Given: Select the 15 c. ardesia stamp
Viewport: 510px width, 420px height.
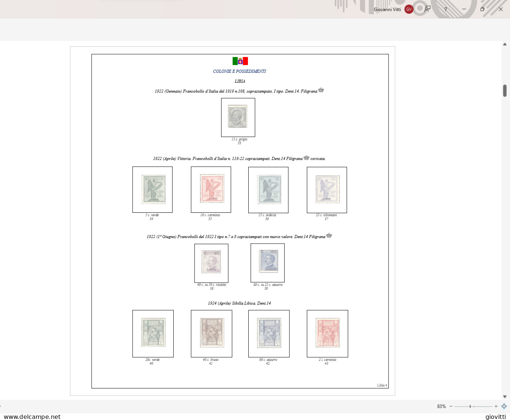Looking at the screenshot, I should pyautogui.click(x=268, y=190).
